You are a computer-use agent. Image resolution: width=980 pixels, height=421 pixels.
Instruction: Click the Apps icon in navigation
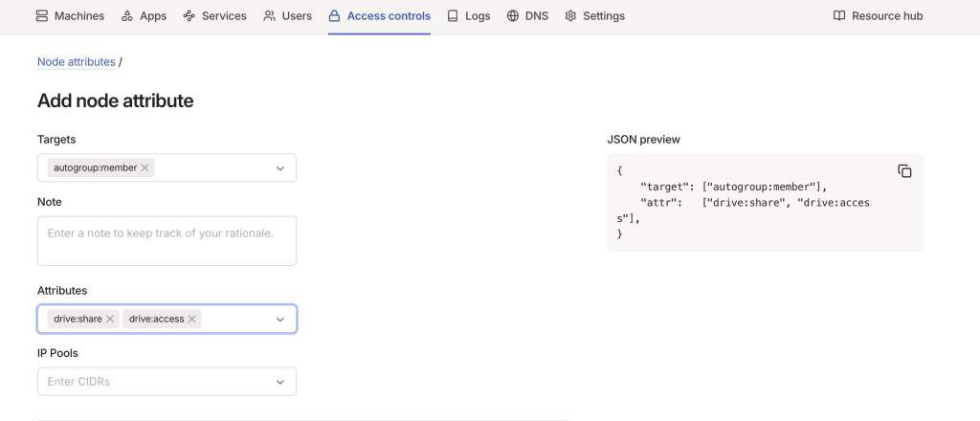click(127, 16)
